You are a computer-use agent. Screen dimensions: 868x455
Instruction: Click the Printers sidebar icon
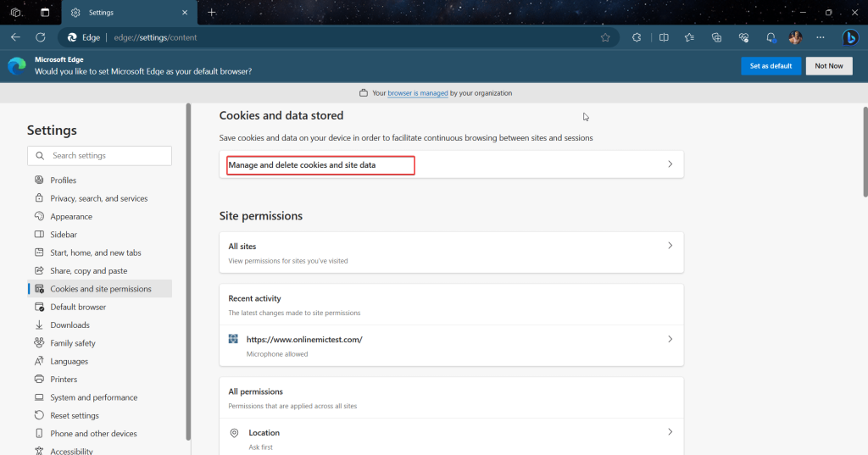(x=39, y=380)
